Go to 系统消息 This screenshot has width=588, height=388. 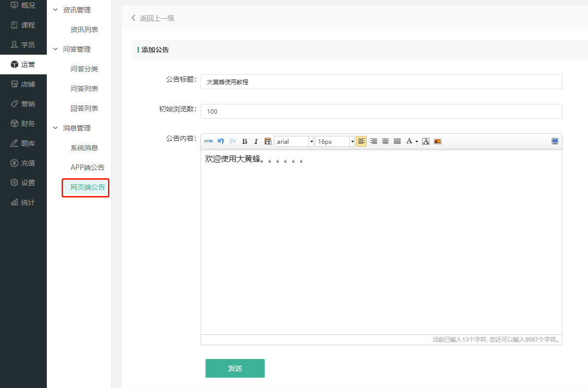(84, 148)
